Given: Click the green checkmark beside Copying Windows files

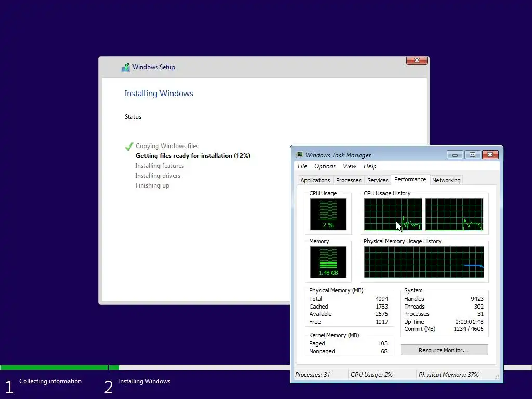Looking at the screenshot, I should (x=129, y=146).
